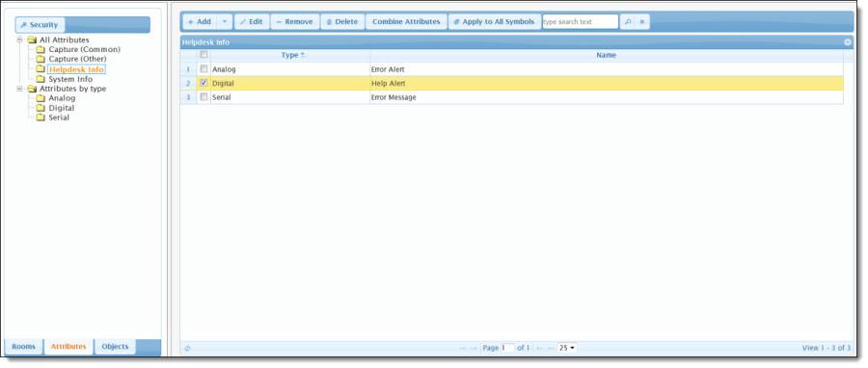
Task: Select Helpdesk Info in the tree
Action: coord(76,69)
